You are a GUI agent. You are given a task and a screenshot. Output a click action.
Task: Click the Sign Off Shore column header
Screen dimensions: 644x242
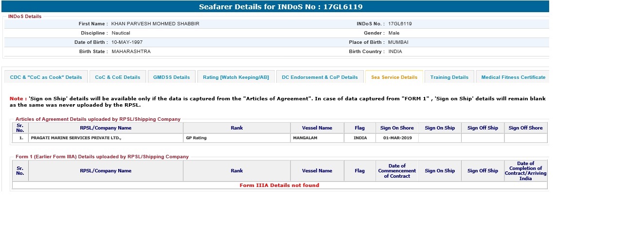click(525, 128)
